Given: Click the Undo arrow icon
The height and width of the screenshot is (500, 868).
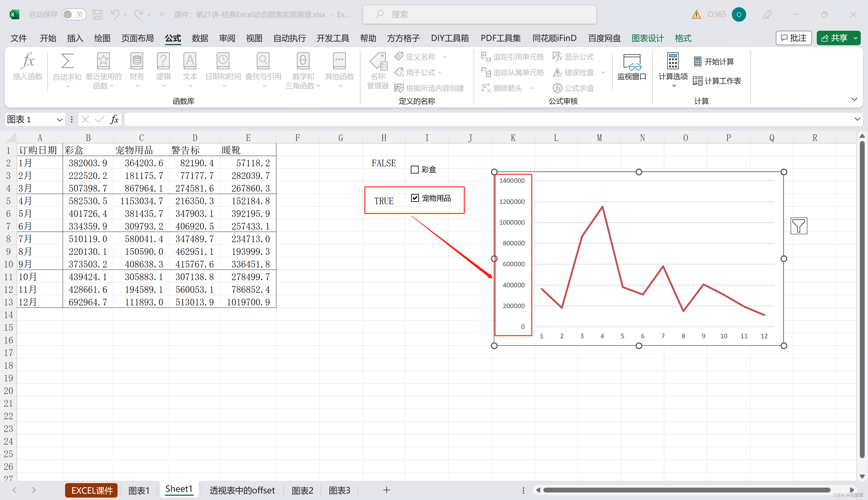Looking at the screenshot, I should (115, 14).
